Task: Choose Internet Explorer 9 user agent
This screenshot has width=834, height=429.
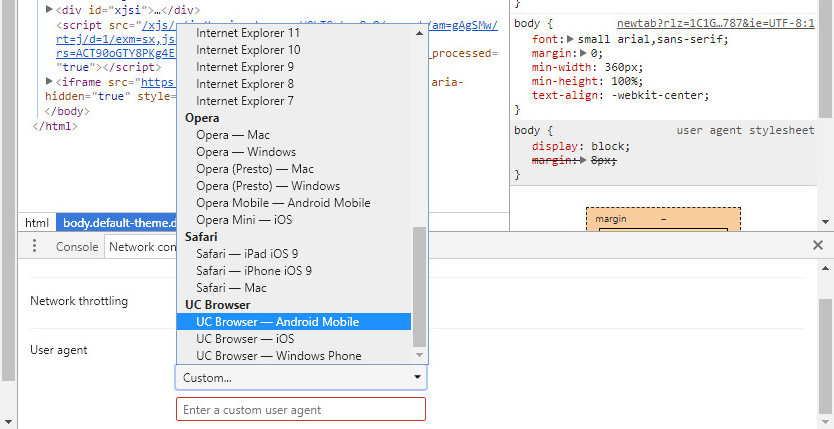Action: coord(294,67)
